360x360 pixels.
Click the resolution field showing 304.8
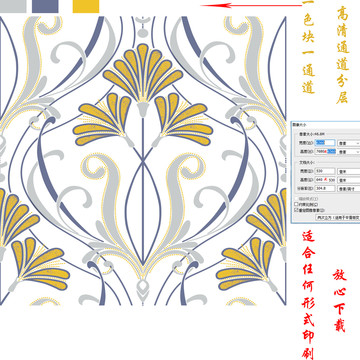pyautogui.click(x=325, y=188)
